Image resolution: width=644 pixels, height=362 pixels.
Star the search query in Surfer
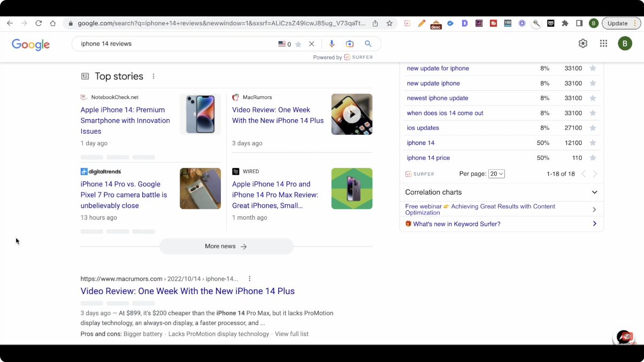coord(298,44)
